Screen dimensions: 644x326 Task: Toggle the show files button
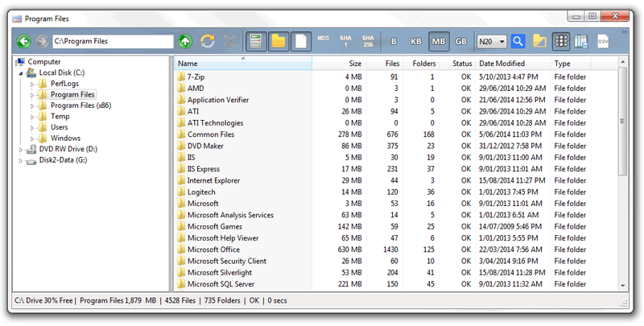(301, 42)
